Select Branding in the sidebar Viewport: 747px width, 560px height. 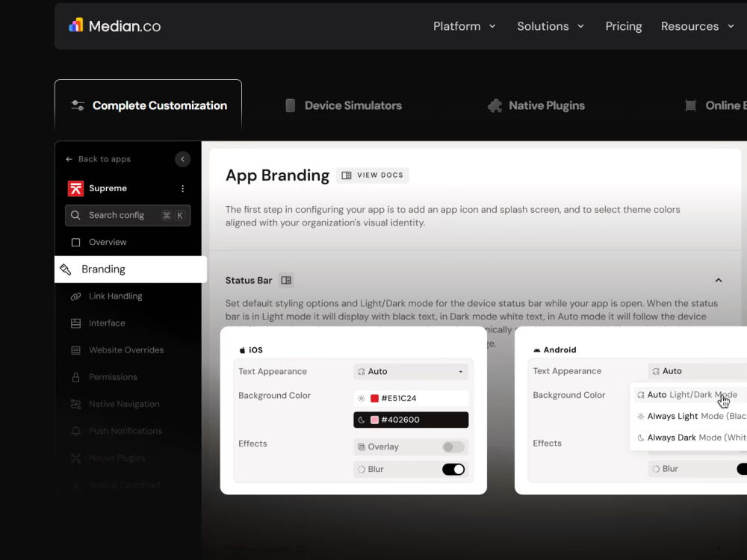131,269
